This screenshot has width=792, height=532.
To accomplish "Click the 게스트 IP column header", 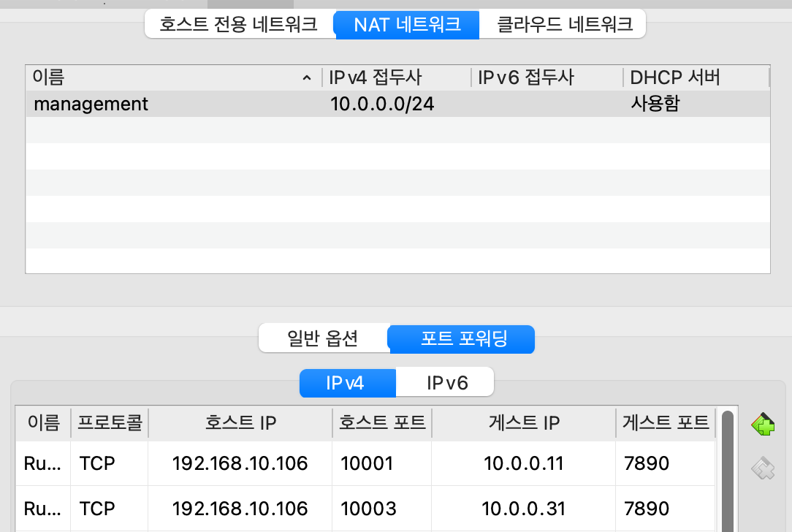I will pyautogui.click(x=524, y=422).
